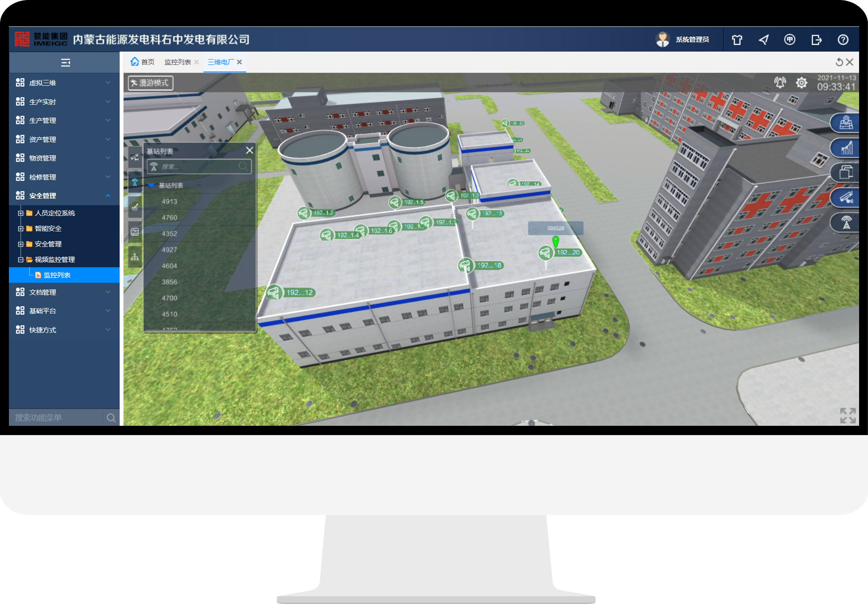Select base station 4913 in list

click(169, 202)
